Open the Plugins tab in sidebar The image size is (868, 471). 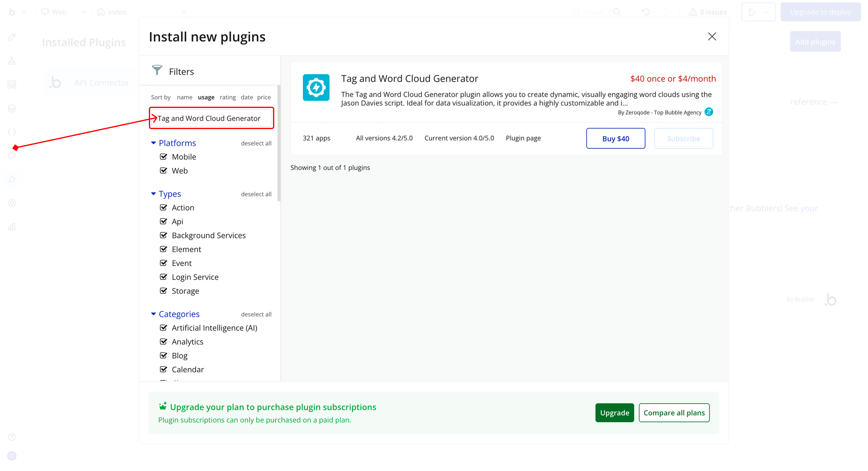[12, 179]
